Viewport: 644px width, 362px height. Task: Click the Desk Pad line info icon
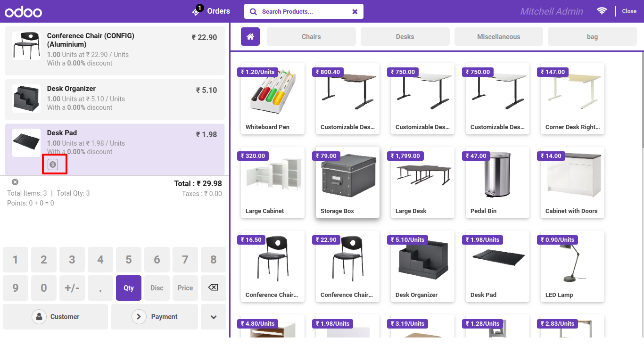click(x=53, y=165)
